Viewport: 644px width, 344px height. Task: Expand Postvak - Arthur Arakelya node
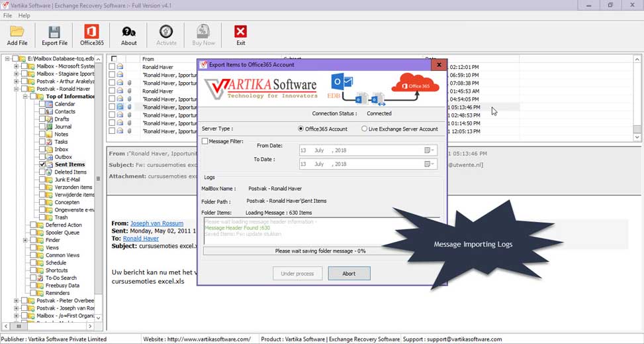[x=17, y=82]
